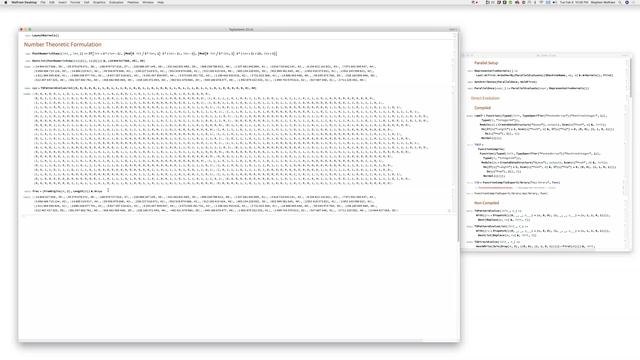640x360 pixels.
Task: Open the Palettes menu
Action: pyautogui.click(x=133, y=2)
